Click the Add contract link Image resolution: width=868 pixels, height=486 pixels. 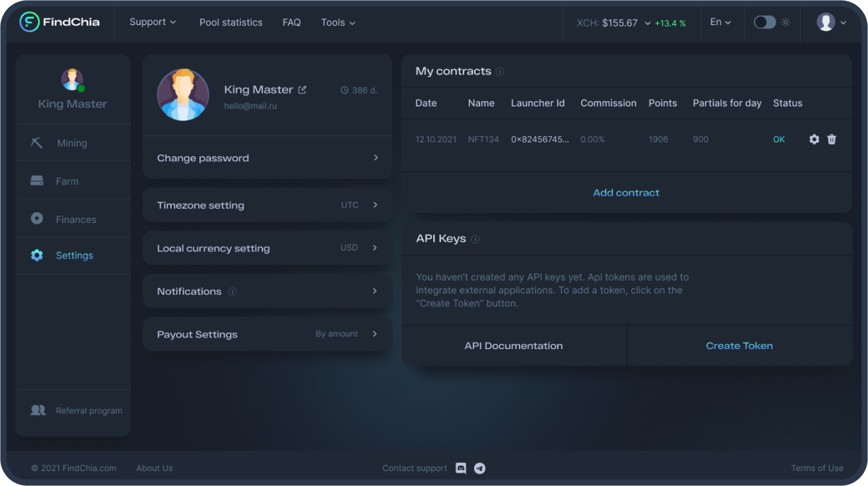click(x=626, y=193)
